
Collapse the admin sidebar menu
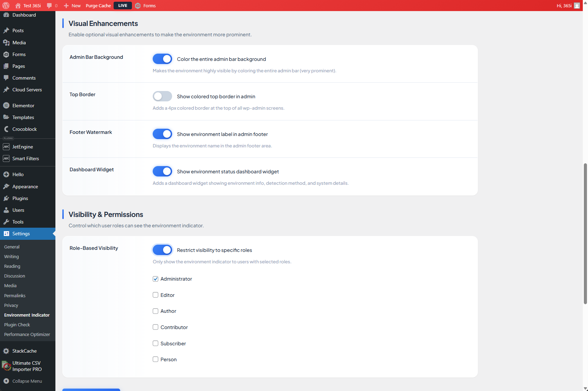(27, 381)
